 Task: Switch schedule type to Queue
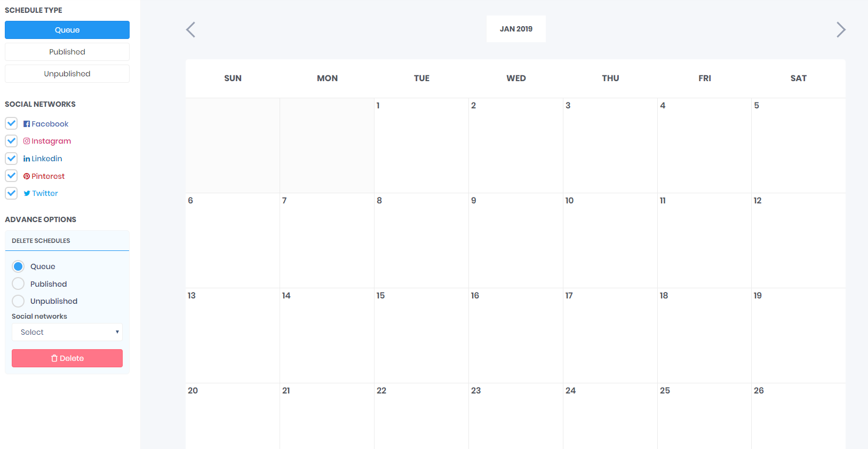[67, 30]
